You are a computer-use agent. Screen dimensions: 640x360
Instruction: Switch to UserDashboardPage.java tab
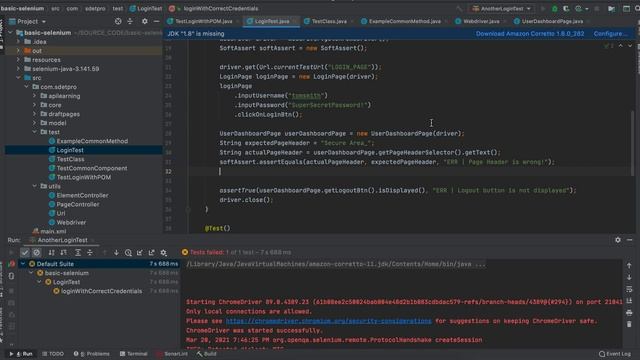click(x=552, y=21)
